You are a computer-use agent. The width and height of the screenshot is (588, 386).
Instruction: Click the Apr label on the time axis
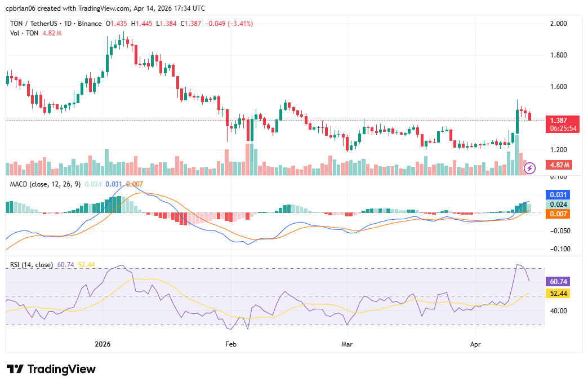coord(475,343)
